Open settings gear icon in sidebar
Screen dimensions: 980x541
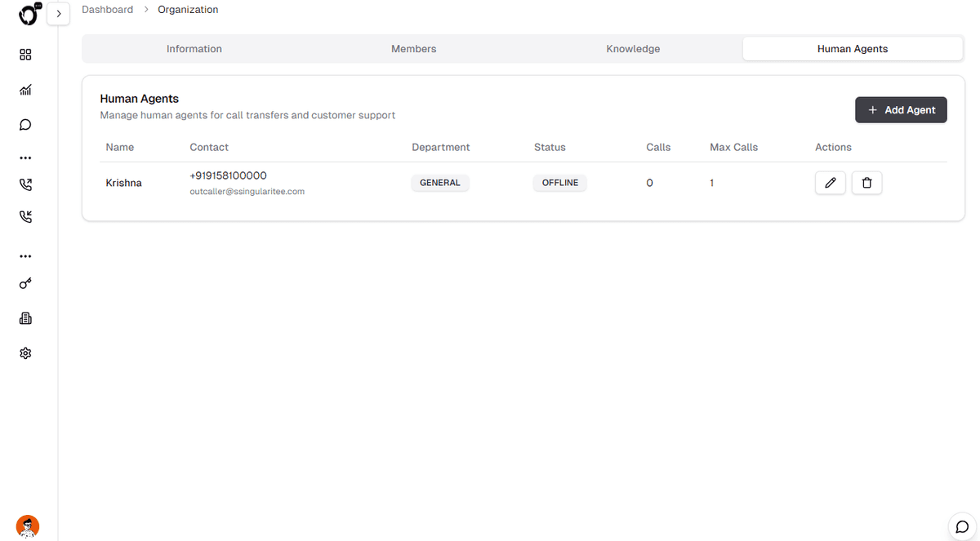25,353
